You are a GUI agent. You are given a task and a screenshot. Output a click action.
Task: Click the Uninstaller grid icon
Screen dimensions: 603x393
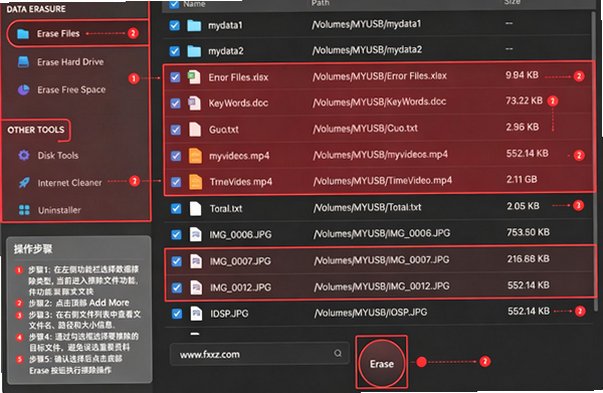pyautogui.click(x=24, y=210)
